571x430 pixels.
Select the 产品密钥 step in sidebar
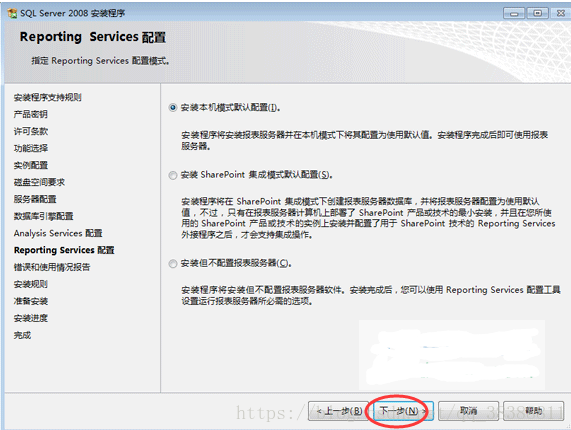[x=31, y=114]
